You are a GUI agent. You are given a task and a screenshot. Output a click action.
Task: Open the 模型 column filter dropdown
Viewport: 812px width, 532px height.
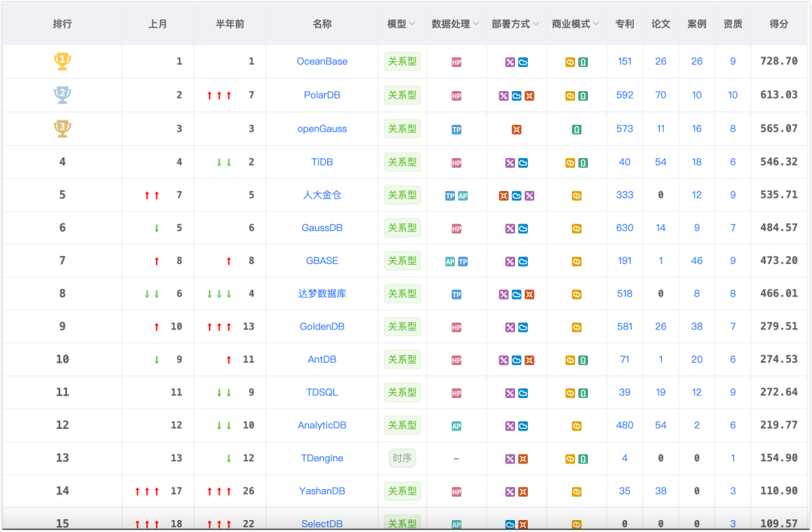point(412,24)
